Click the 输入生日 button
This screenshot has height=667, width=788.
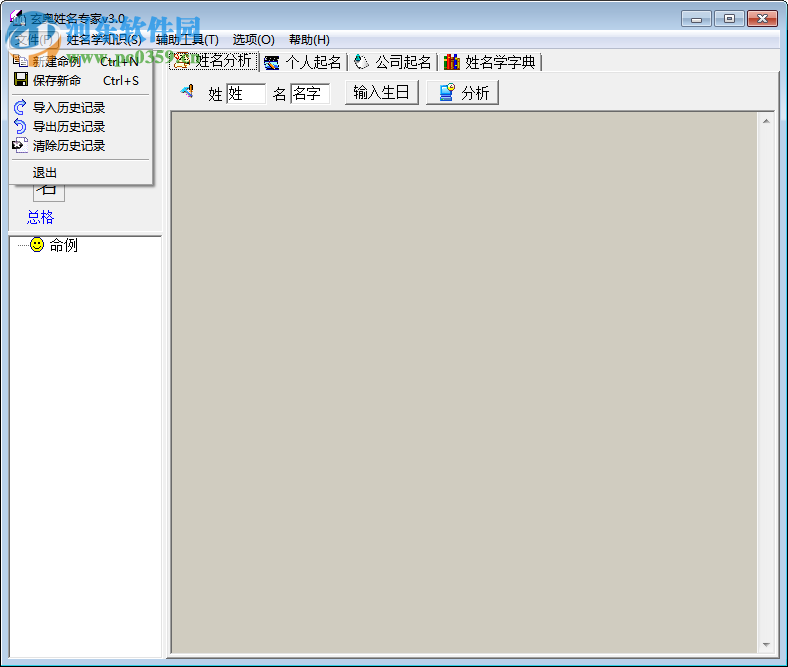[x=381, y=92]
